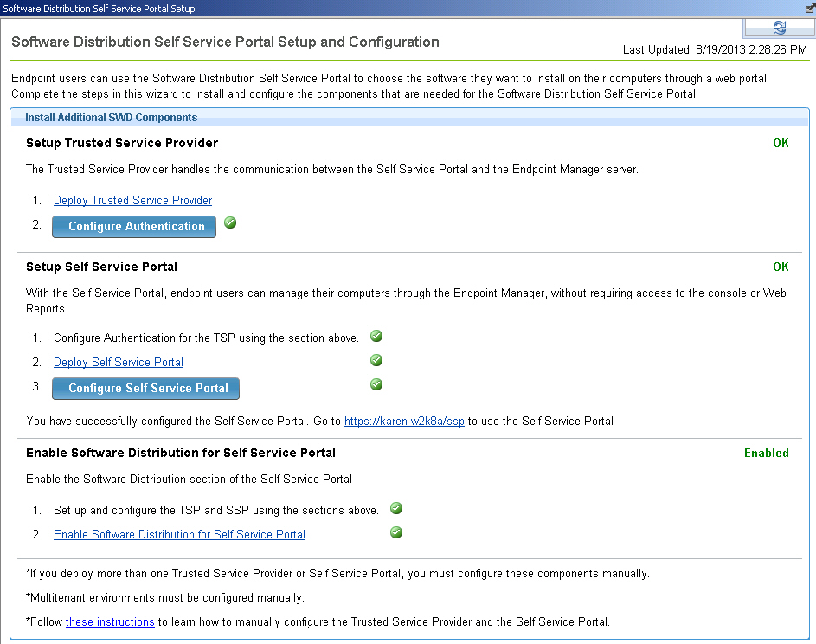Click the Last Updated timestamp text
Screen dimensions: 816x644
[x=716, y=49]
